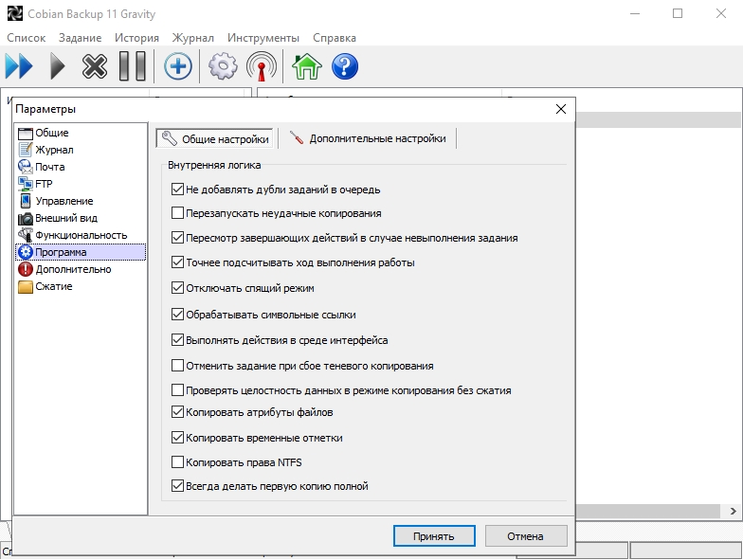The height and width of the screenshot is (560, 743).
Task: Run all tasks with double-arrow icon
Action: tap(19, 66)
